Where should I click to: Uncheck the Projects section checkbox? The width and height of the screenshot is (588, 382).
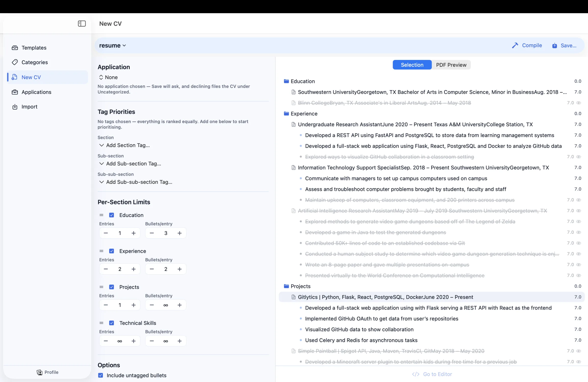[x=111, y=287]
